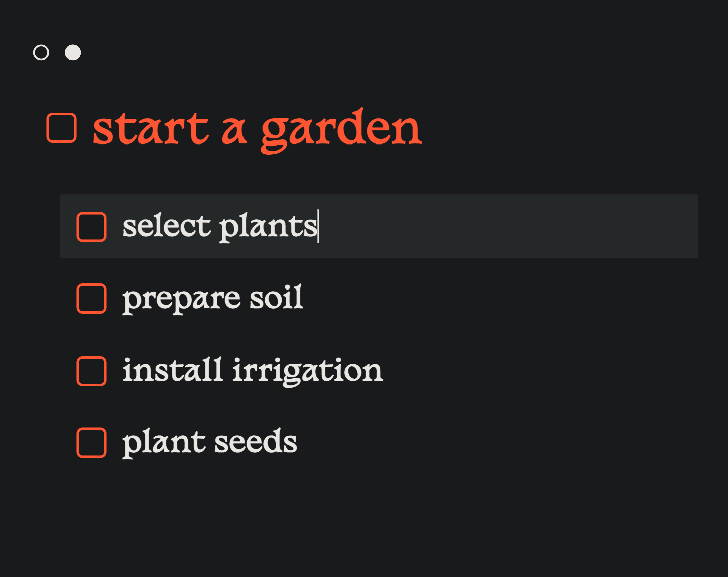The image size is (728, 577).
Task: Click the filled white circle dot
Action: tap(73, 52)
